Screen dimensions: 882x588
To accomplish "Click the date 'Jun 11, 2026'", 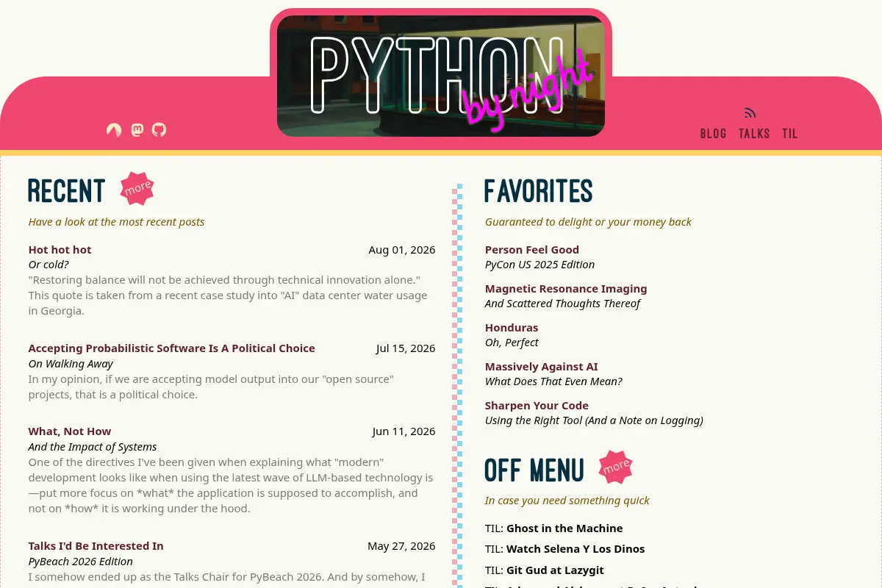I will tap(404, 431).
